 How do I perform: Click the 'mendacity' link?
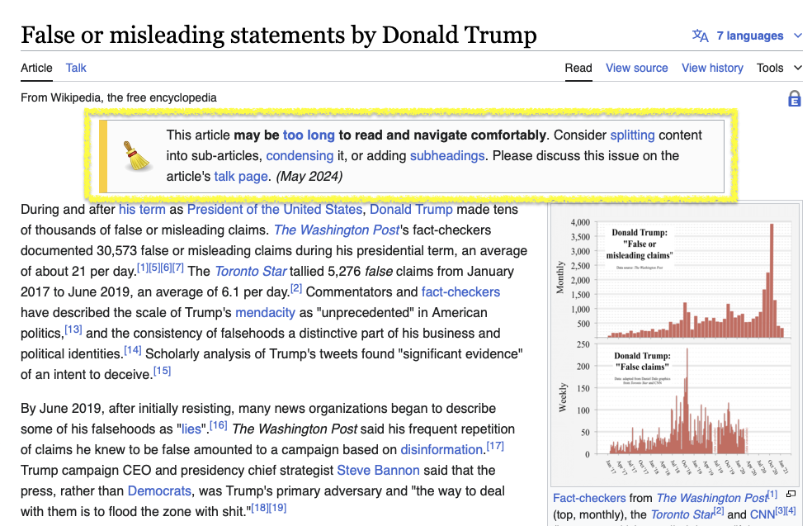[x=265, y=312]
